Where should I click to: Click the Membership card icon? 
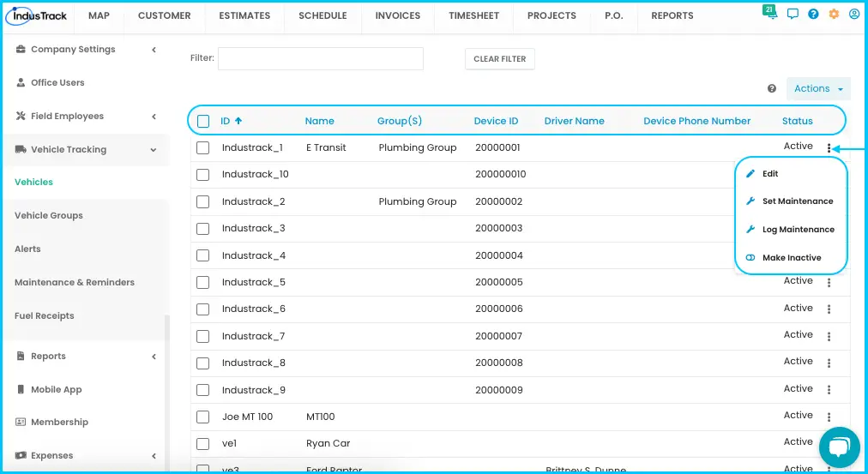pyautogui.click(x=21, y=422)
